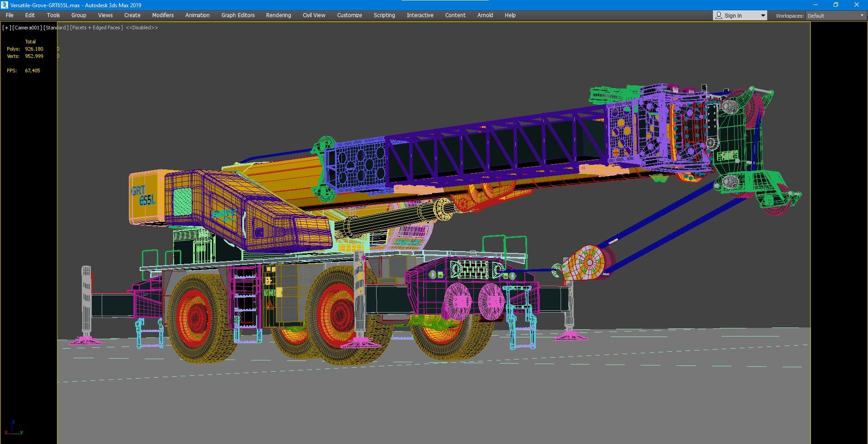Viewport: 868px width, 444px height.
Task: Minimize the 3ds Max window
Action: tap(815, 5)
